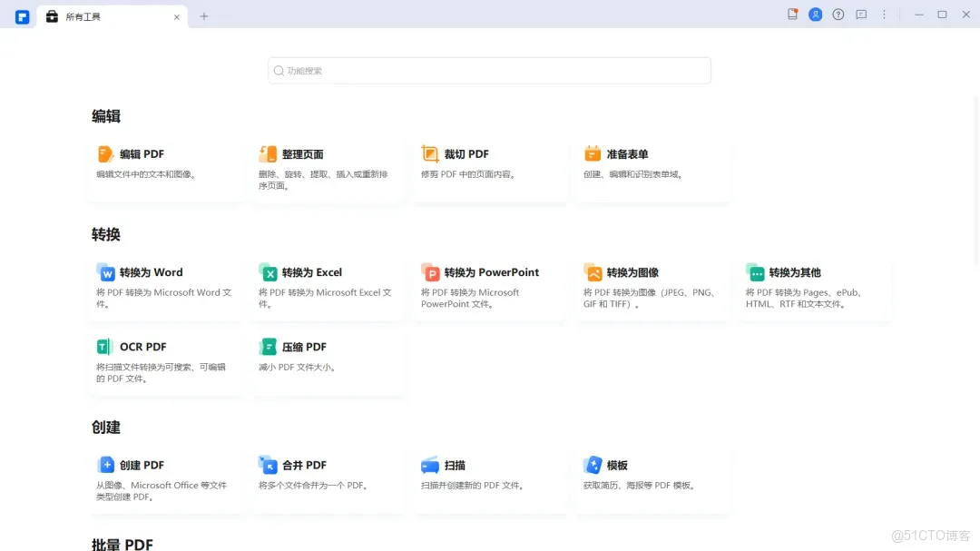Convert PDF to Excel
Screen dimensions: 980x551
[313, 271]
